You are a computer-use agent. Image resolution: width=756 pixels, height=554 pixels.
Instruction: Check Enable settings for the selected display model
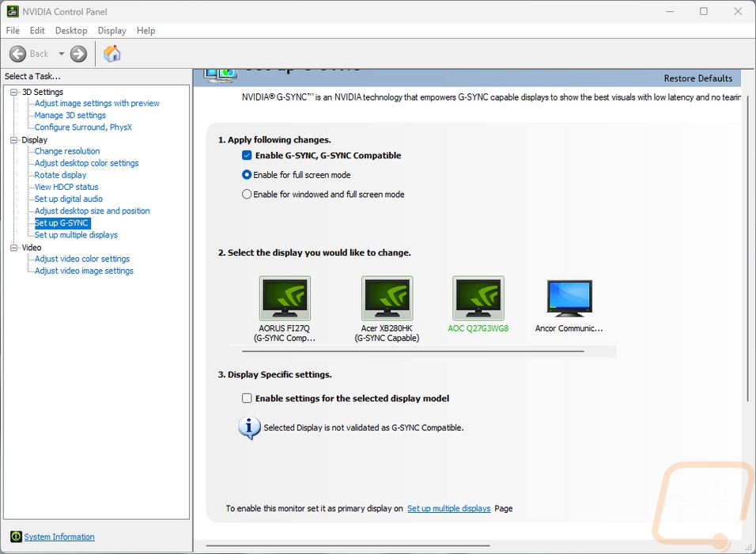click(x=247, y=398)
